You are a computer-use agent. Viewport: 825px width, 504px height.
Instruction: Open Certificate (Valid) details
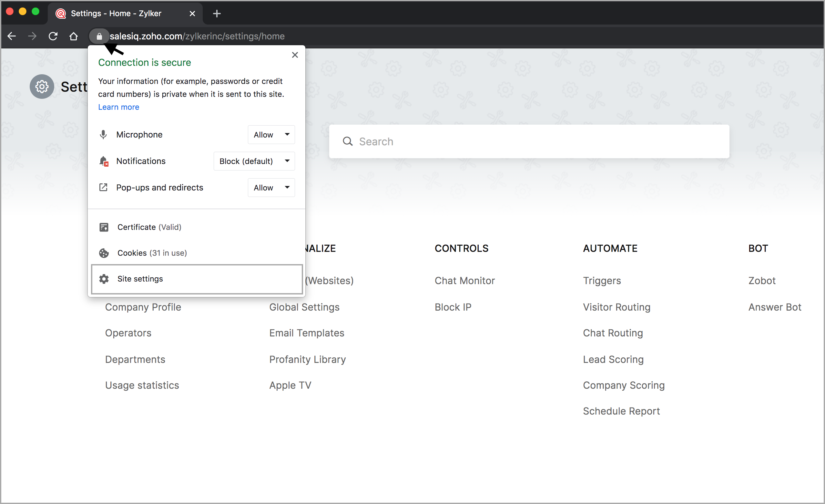coord(149,227)
